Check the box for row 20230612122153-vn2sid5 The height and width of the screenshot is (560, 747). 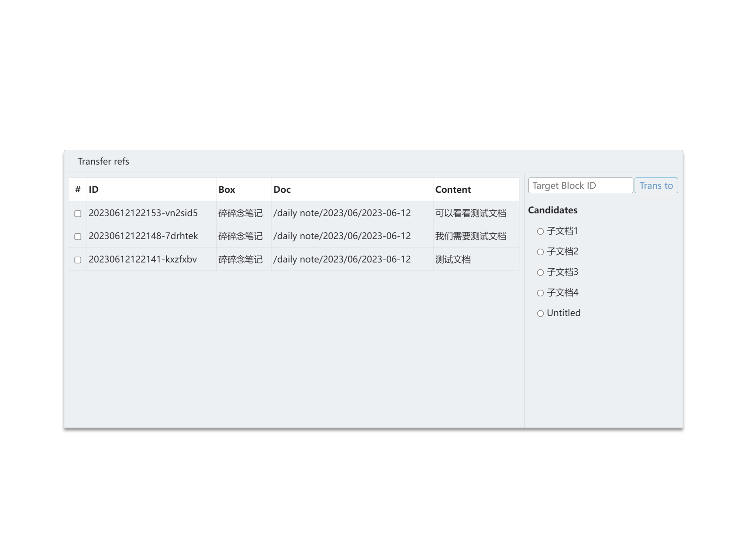pos(78,214)
